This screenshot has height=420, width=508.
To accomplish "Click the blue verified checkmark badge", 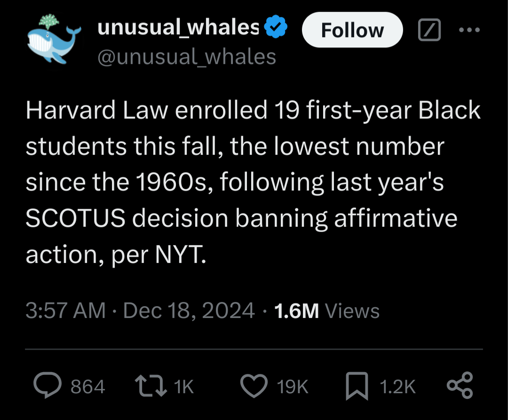I will point(277,28).
